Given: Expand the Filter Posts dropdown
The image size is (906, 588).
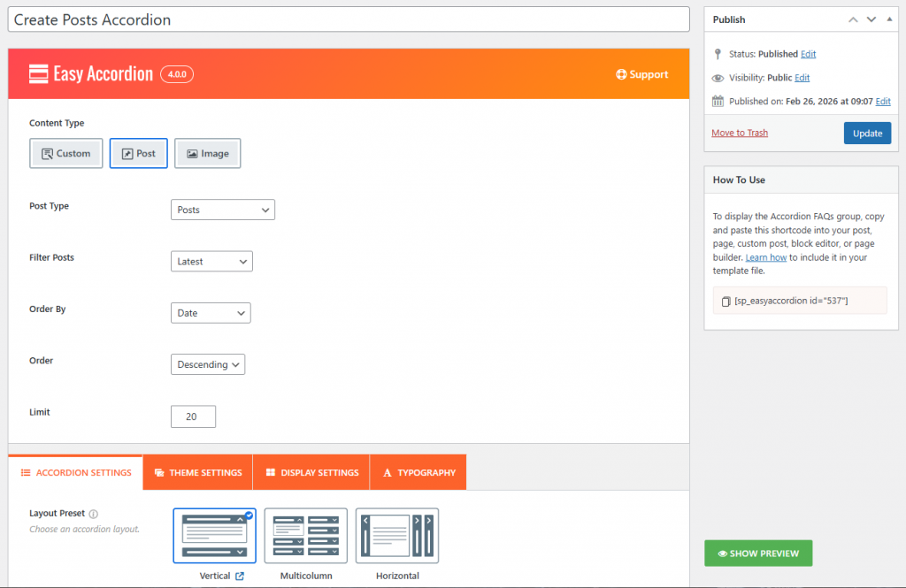Looking at the screenshot, I should point(211,262).
